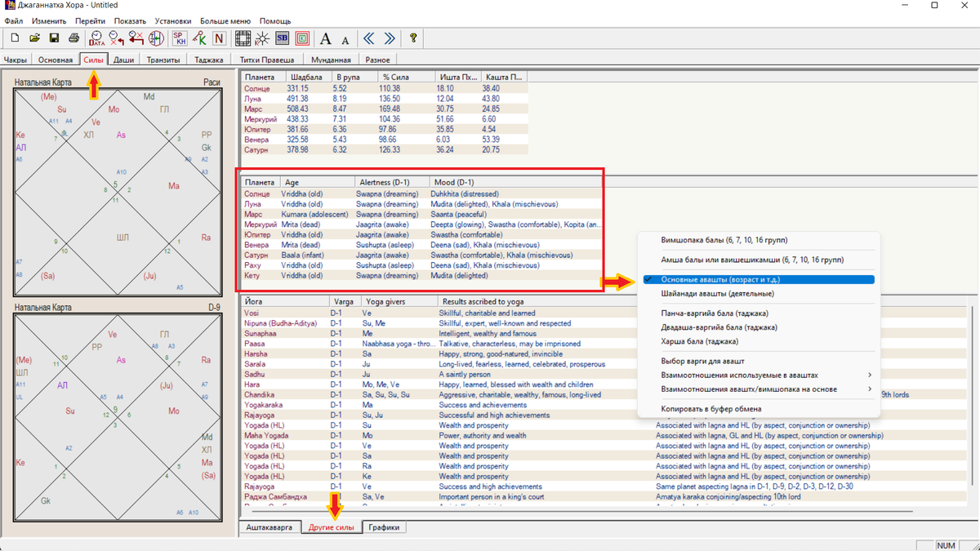Viewport: 980px width, 551px height.
Task: Open the Изменить menu
Action: pyautogui.click(x=49, y=21)
